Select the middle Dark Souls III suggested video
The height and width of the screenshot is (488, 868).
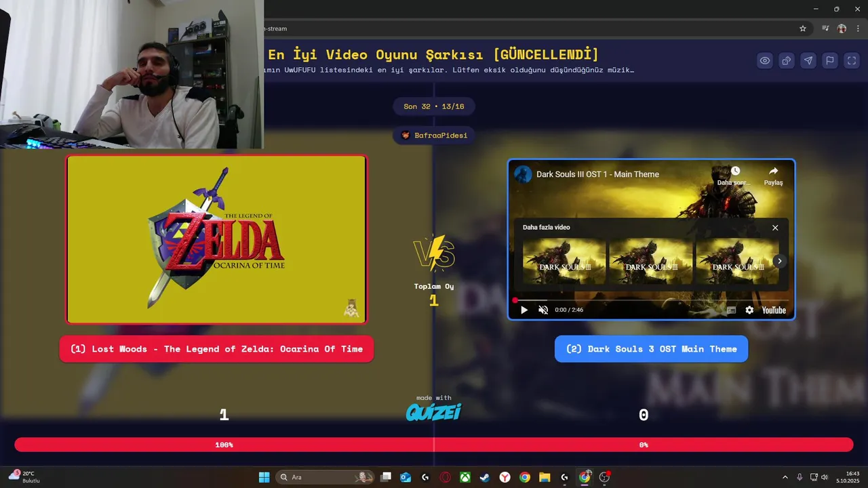click(651, 261)
